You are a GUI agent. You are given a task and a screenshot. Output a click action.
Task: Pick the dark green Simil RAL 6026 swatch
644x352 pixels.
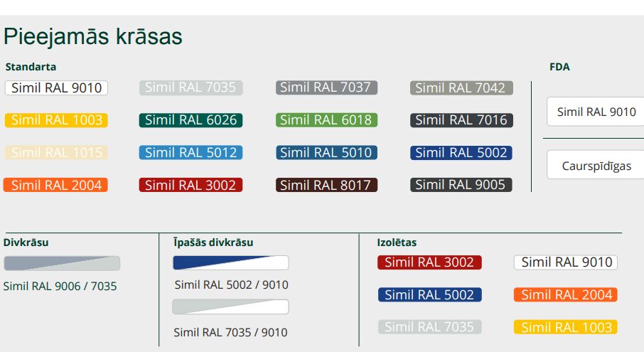(190, 120)
